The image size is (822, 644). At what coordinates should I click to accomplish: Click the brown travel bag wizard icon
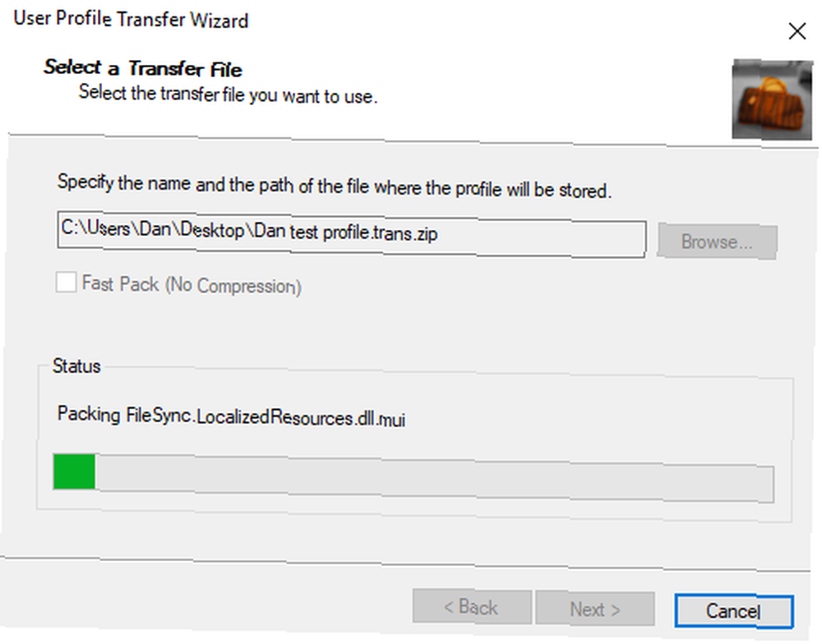772,99
